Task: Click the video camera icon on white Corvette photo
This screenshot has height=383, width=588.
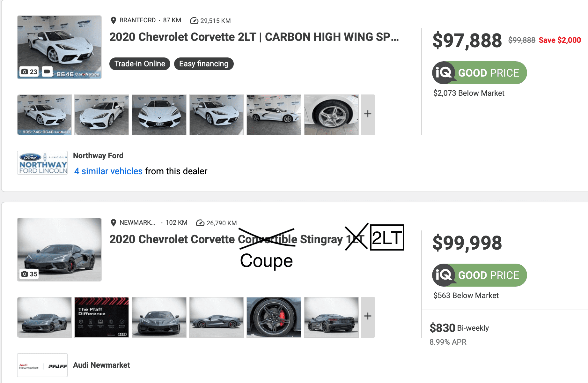Action: click(47, 71)
